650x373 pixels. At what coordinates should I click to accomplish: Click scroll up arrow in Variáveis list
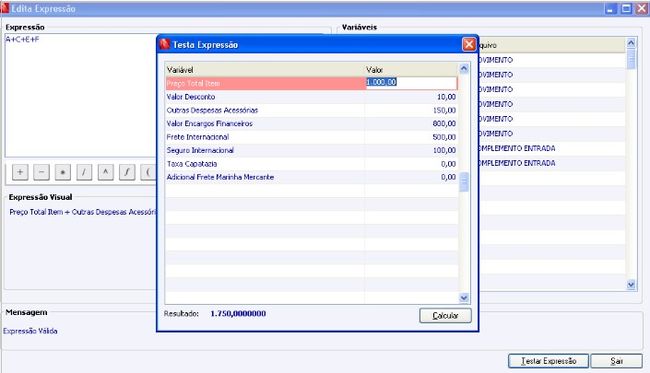(631, 43)
